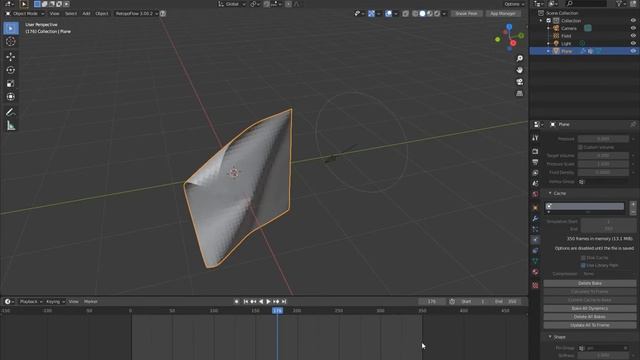Image resolution: width=640 pixels, height=360 pixels.
Task: Click the zoom magnifier viewport icon
Action: tap(520, 58)
